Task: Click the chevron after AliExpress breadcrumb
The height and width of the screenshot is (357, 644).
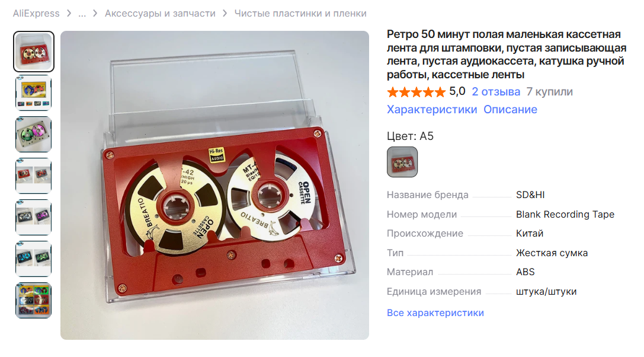Action: pyautogui.click(x=69, y=14)
